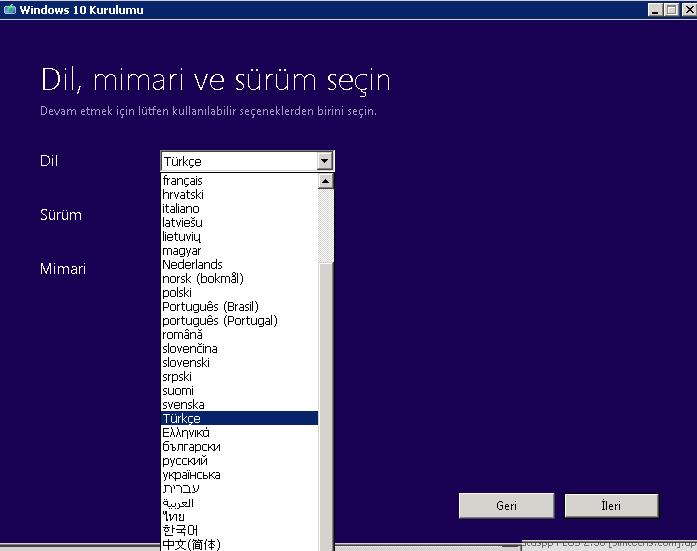The image size is (697, 551).
Task: Click the Windows 10 Kurulumu title bar icon
Action: coord(9,9)
